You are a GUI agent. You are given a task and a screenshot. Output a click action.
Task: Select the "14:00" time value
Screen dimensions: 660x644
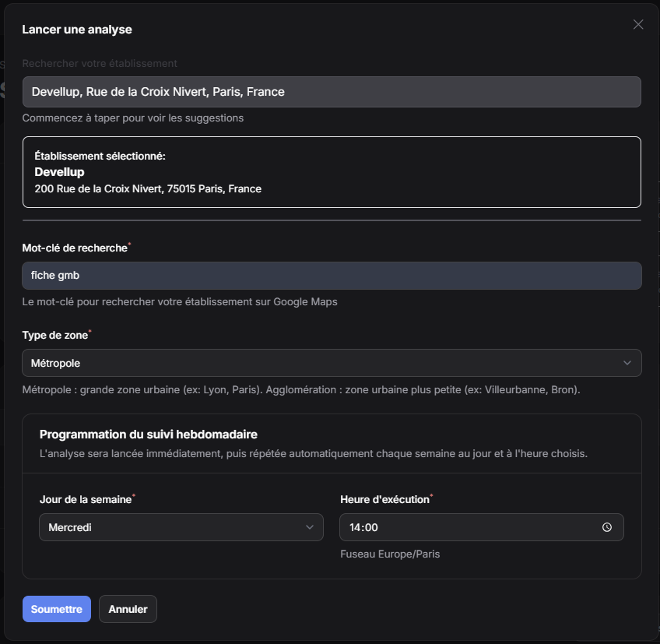click(x=467, y=527)
